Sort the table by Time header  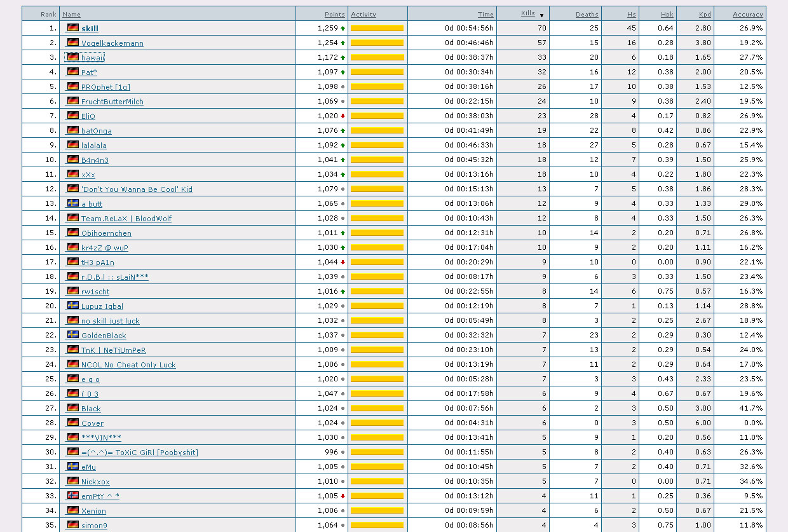click(x=486, y=14)
